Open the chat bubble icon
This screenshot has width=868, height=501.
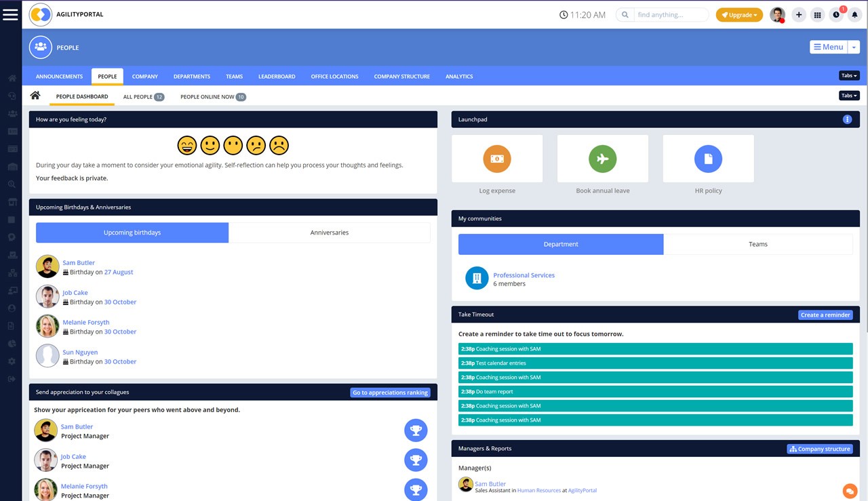[x=849, y=490]
